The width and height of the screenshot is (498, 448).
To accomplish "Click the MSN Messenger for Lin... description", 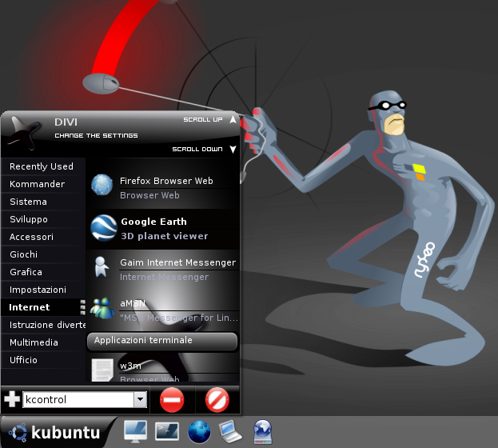I will click(x=179, y=318).
